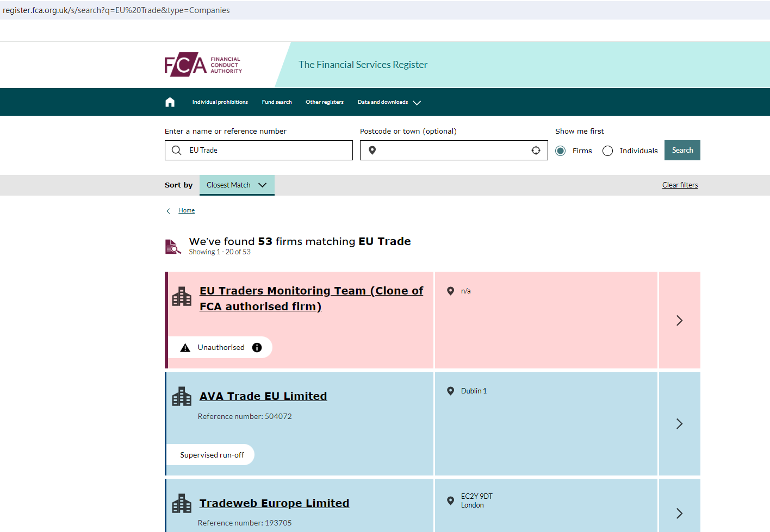Open Tradeweb Europe Limited details chevron
This screenshot has height=532, width=770.
pyautogui.click(x=679, y=513)
